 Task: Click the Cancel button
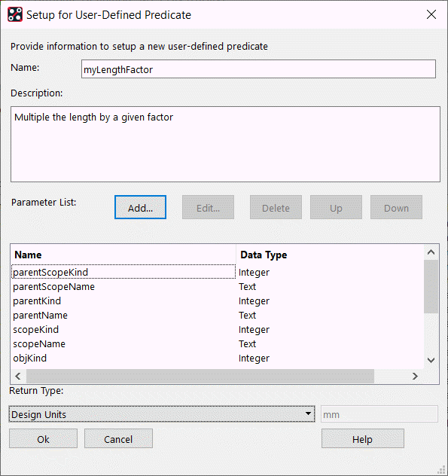click(x=118, y=438)
